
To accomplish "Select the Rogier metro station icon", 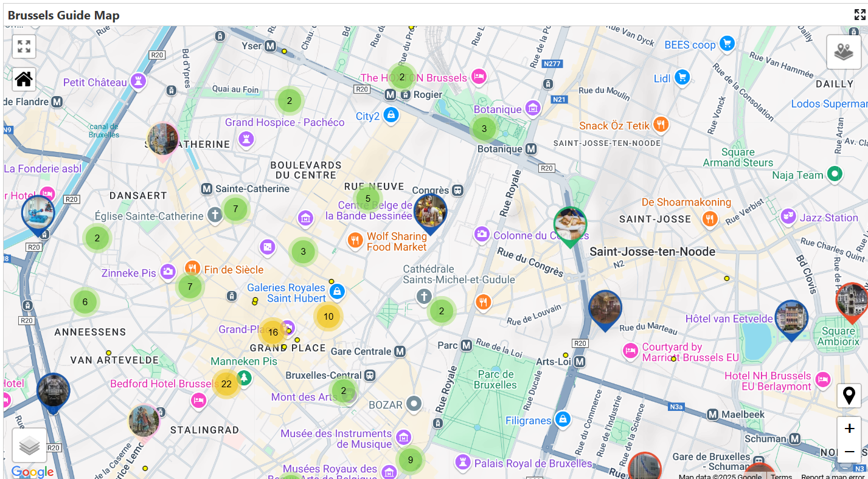I will click(390, 94).
